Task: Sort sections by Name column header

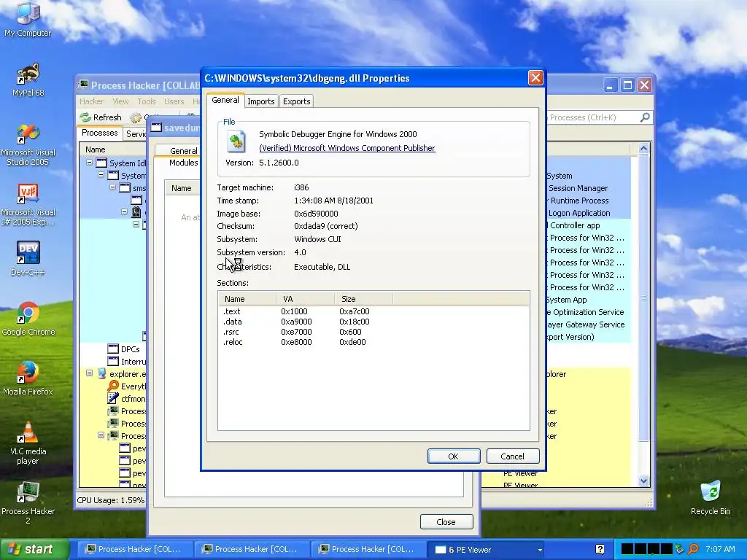Action: [x=247, y=298]
